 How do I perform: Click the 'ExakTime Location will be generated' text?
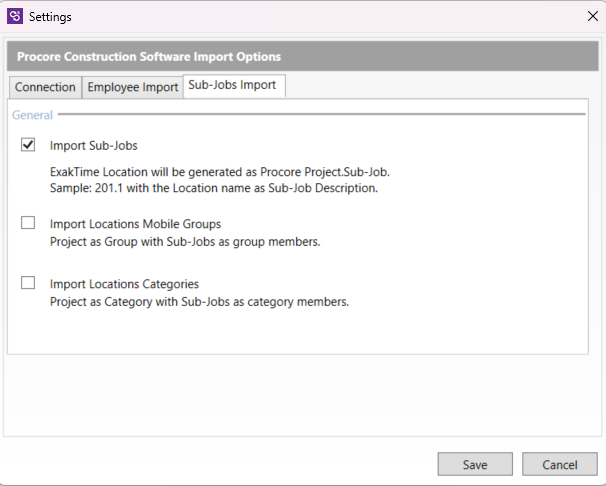[x=220, y=172]
